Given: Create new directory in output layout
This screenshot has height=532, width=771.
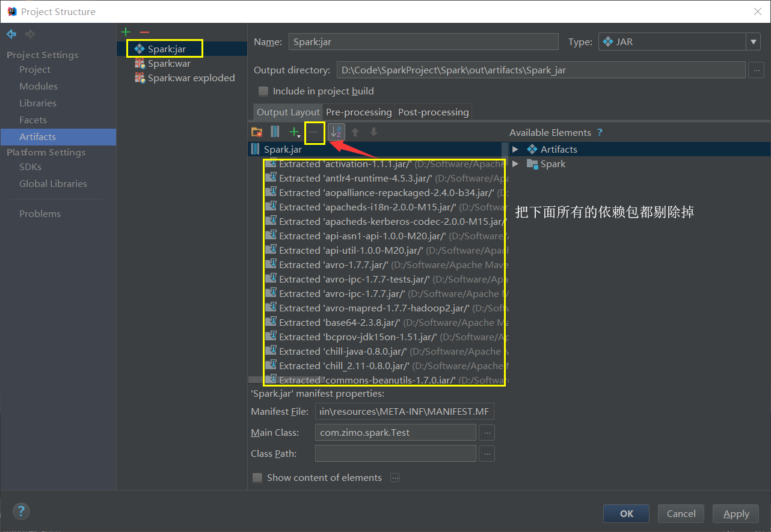Looking at the screenshot, I should [257, 132].
